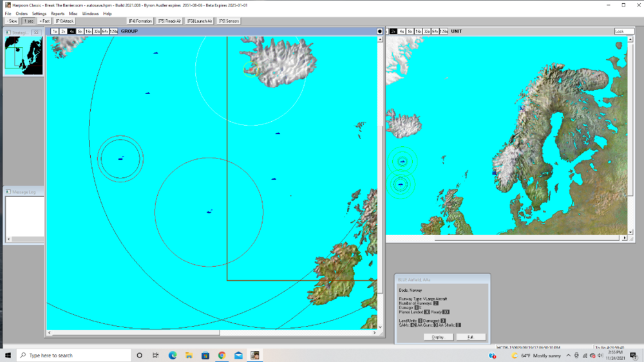
Task: Open the Reports menu
Action: 57,14
